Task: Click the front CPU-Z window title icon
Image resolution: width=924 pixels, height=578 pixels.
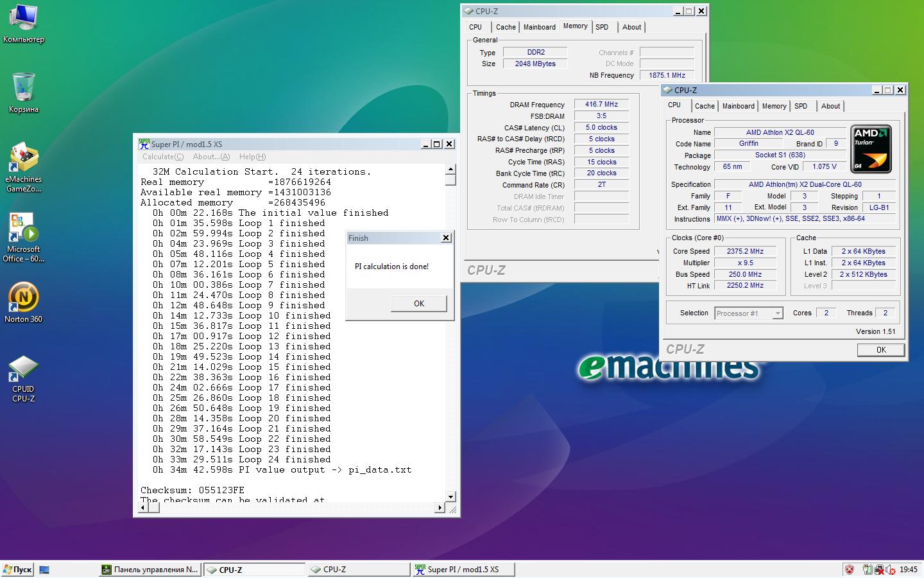Action: (668, 90)
